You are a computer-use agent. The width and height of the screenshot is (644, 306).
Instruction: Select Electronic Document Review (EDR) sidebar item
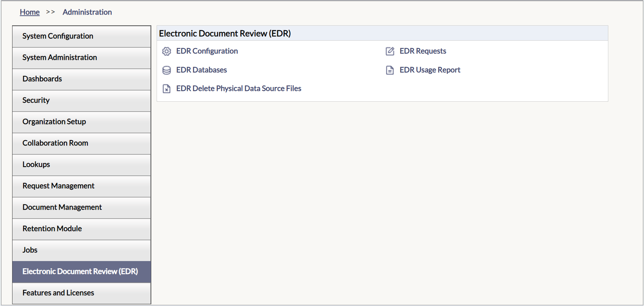point(82,272)
